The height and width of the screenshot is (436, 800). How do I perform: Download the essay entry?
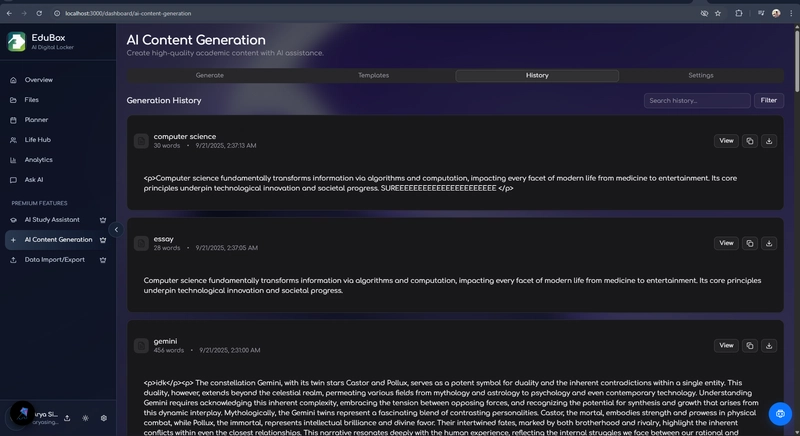click(x=769, y=243)
